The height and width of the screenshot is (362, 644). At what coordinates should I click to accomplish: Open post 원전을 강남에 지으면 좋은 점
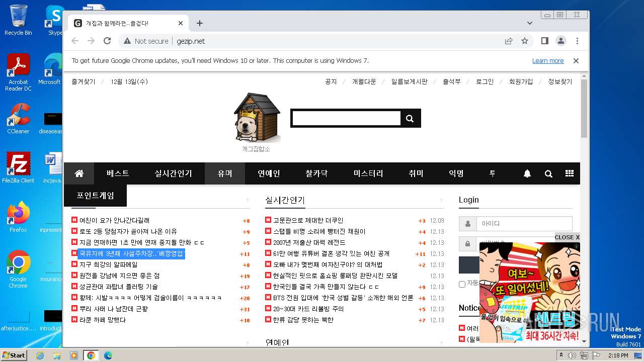click(119, 276)
